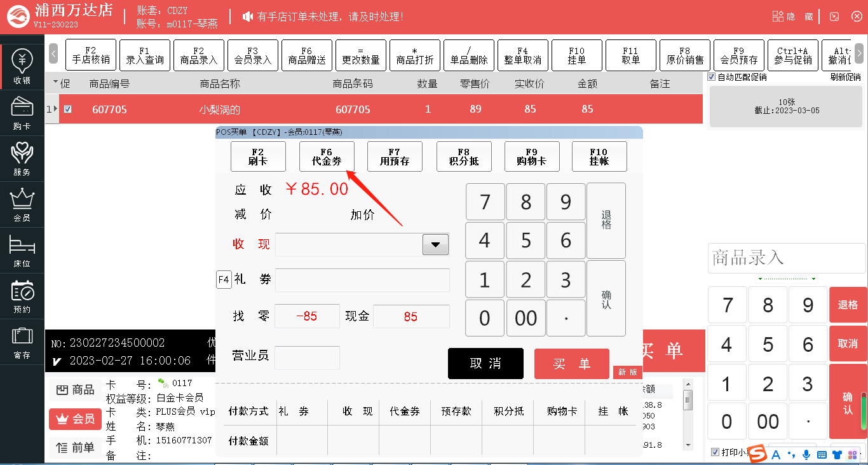This screenshot has height=465, width=868.
Task: Open the 预约 reservation module
Action: (x=22, y=296)
